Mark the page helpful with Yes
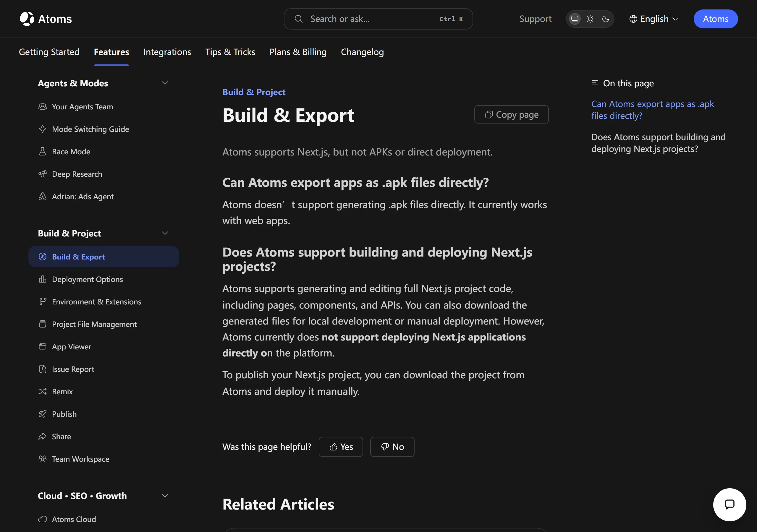The width and height of the screenshot is (757, 532). 341,447
